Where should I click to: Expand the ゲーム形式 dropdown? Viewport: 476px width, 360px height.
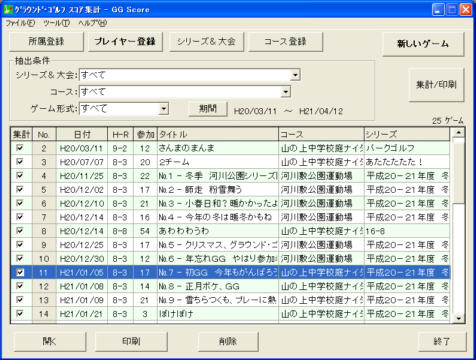pos(163,109)
